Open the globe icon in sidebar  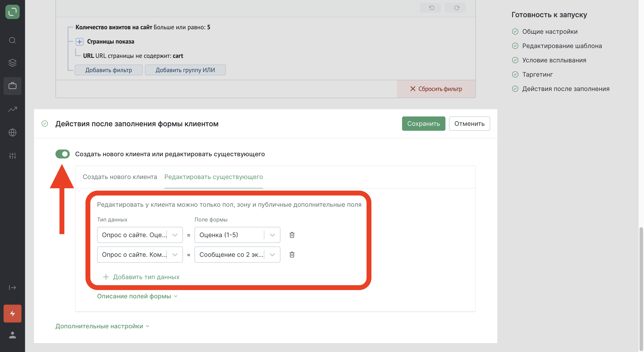coord(12,132)
